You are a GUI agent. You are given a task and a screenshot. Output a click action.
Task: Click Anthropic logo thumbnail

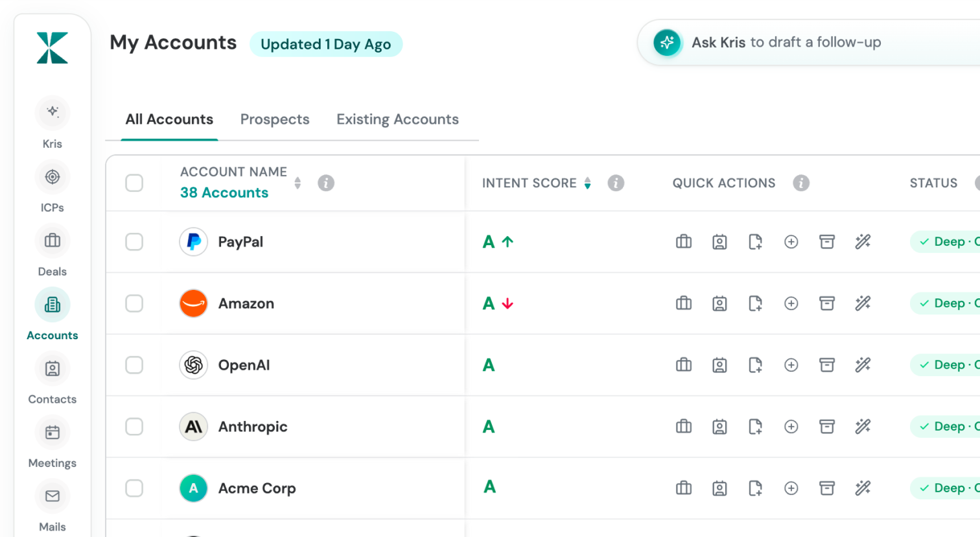point(193,427)
